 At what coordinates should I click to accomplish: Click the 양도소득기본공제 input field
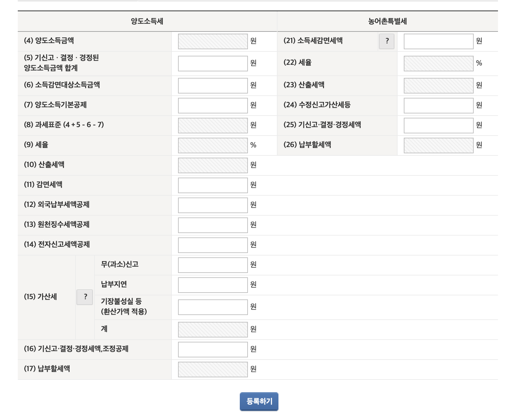point(212,106)
